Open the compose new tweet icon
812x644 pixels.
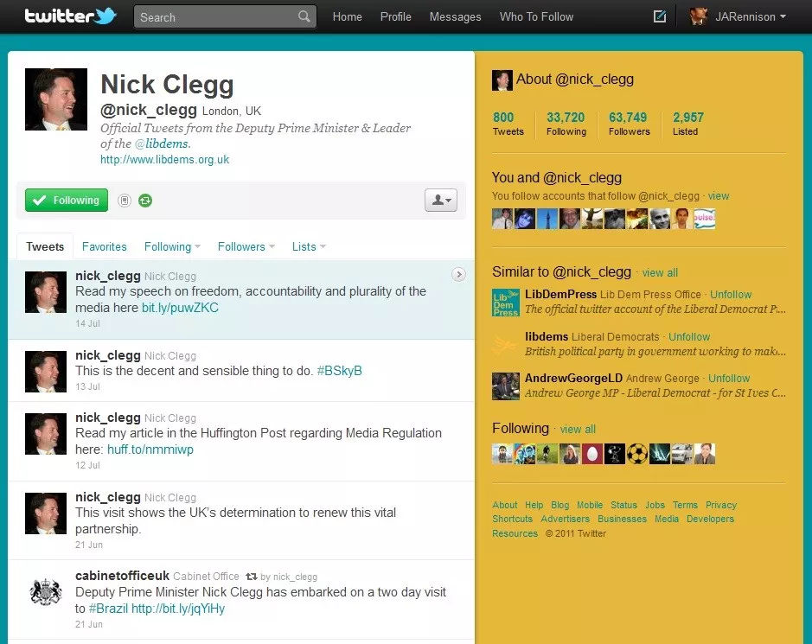click(660, 16)
